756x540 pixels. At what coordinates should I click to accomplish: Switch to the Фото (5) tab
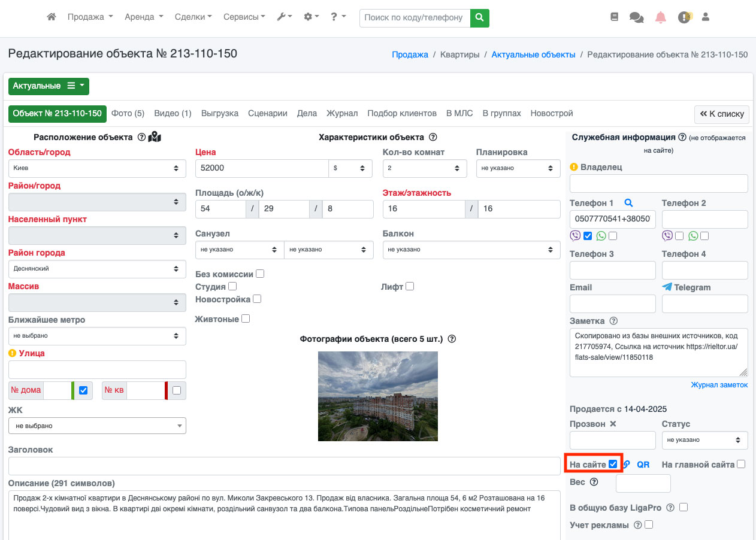point(128,113)
